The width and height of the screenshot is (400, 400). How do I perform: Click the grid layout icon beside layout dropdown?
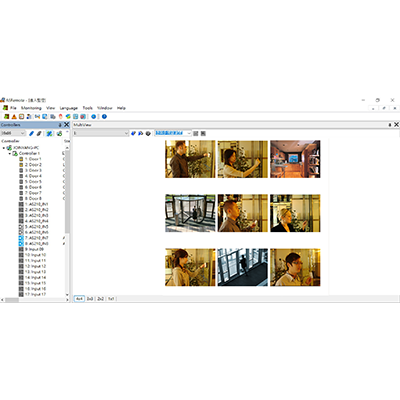coord(196,133)
